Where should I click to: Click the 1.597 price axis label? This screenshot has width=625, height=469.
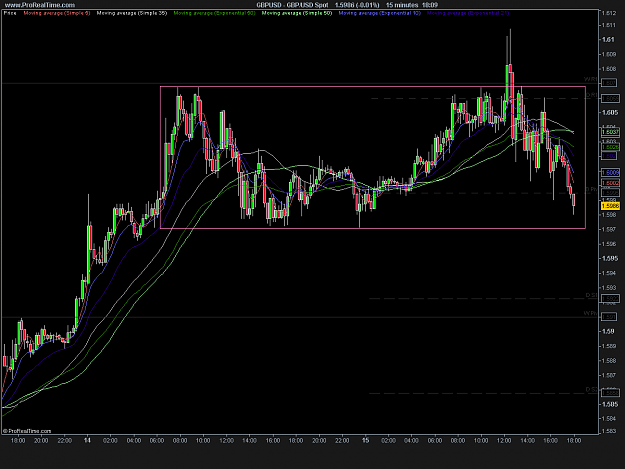609,230
